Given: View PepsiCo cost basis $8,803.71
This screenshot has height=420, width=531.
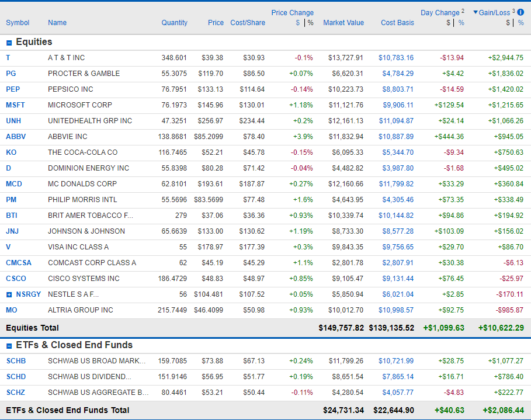Looking at the screenshot, I should 398,89.
